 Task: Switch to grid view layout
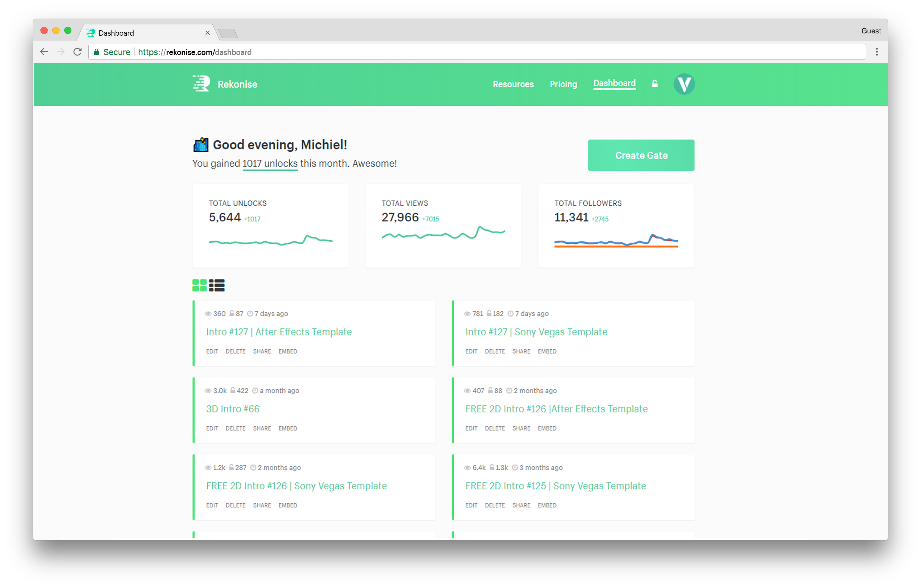pos(199,285)
